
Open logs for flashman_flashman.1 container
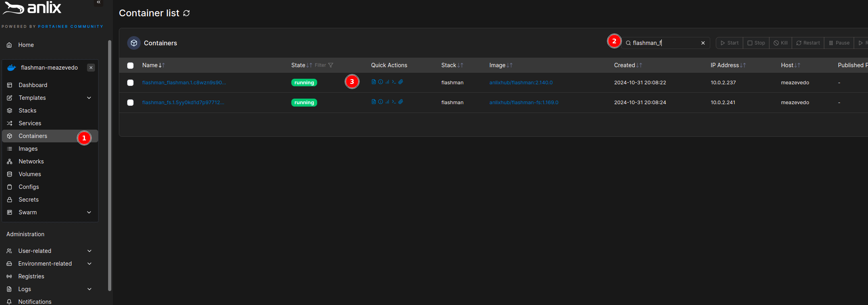pyautogui.click(x=374, y=82)
